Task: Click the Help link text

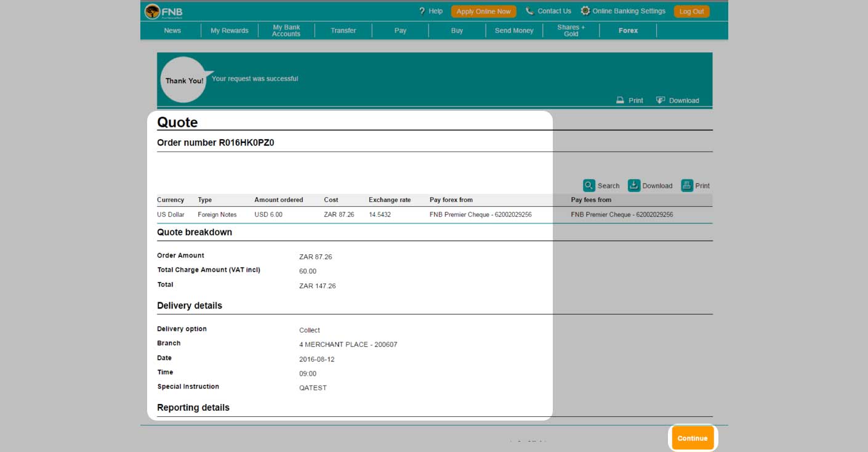Action: pos(436,11)
